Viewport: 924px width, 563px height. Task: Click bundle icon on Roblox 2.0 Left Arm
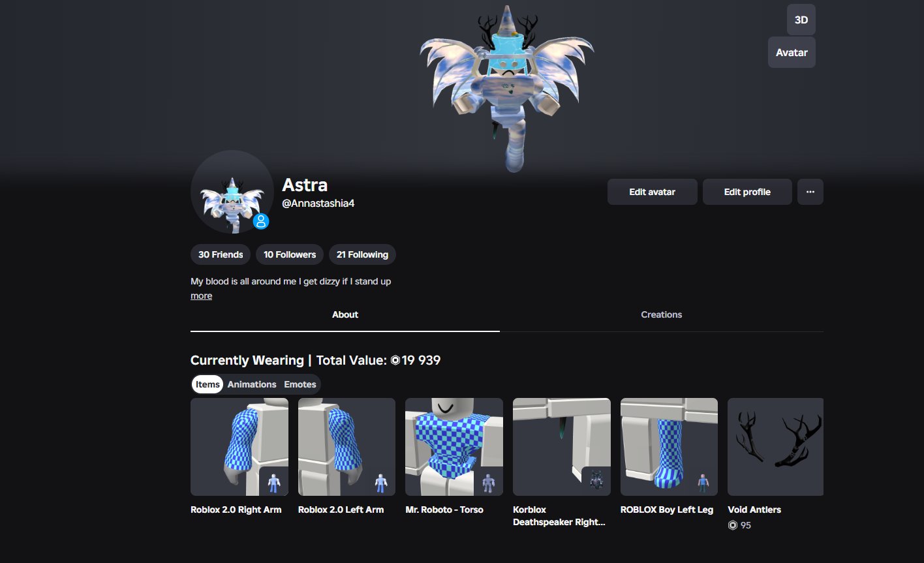click(x=381, y=483)
